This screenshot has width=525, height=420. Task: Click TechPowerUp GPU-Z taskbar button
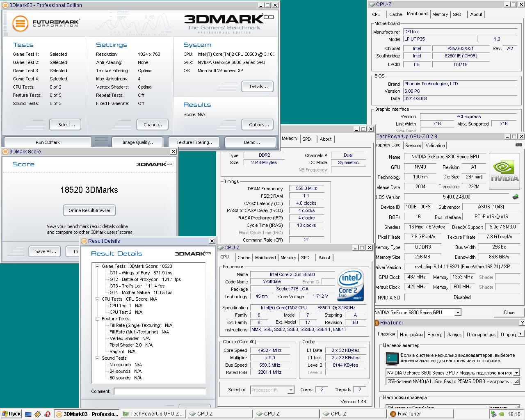point(154,414)
